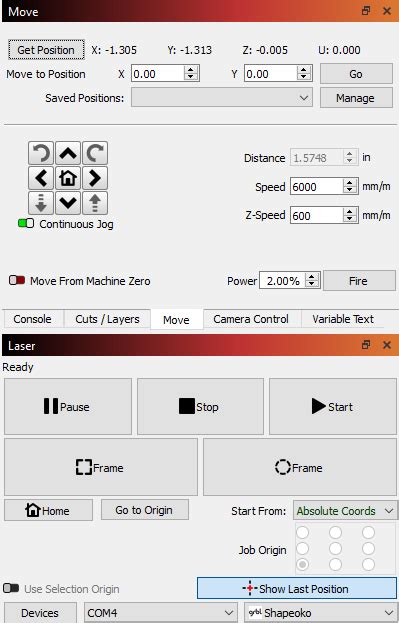Close the Move panel

pyautogui.click(x=387, y=11)
